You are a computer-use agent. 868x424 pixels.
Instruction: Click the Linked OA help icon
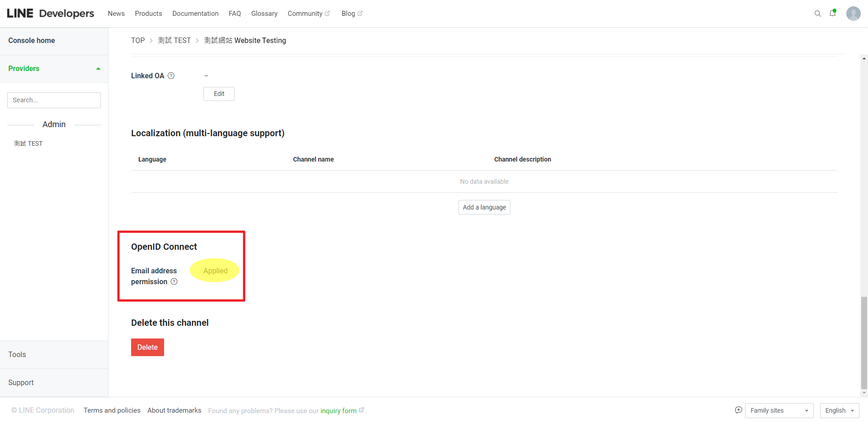point(171,76)
